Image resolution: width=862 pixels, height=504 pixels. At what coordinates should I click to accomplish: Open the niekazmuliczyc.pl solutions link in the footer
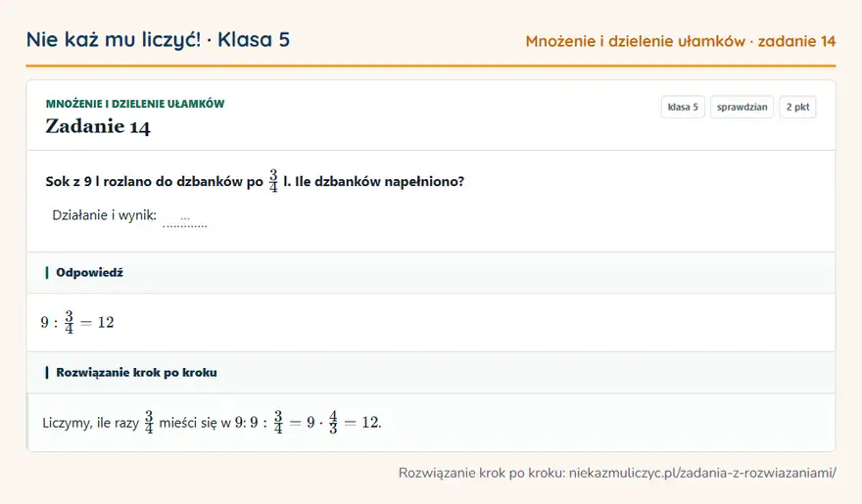[702, 473]
